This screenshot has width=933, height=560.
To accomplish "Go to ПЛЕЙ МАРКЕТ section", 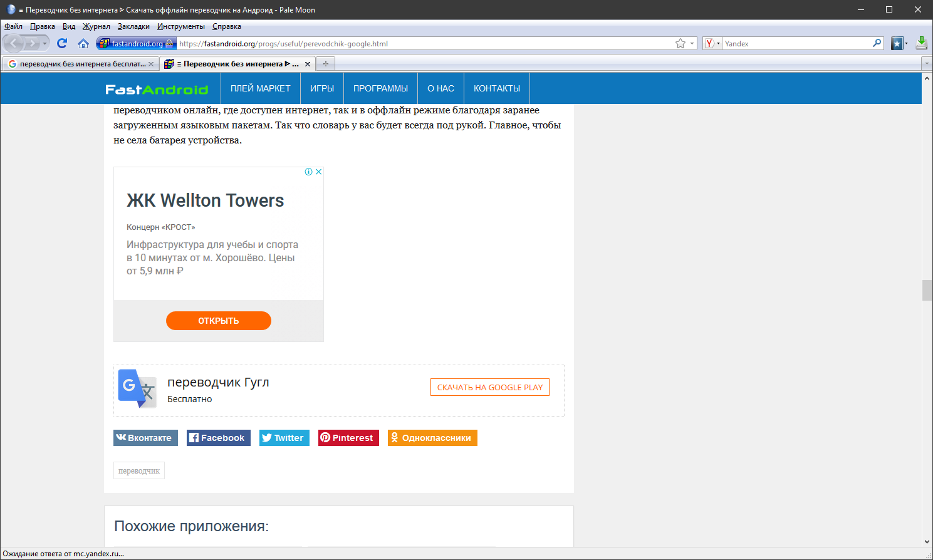I will tap(261, 88).
